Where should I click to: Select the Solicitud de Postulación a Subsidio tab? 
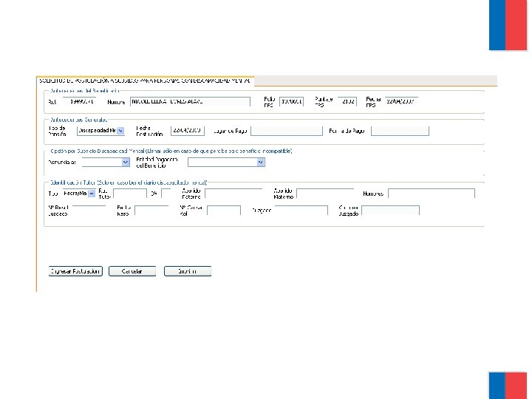pos(146,81)
